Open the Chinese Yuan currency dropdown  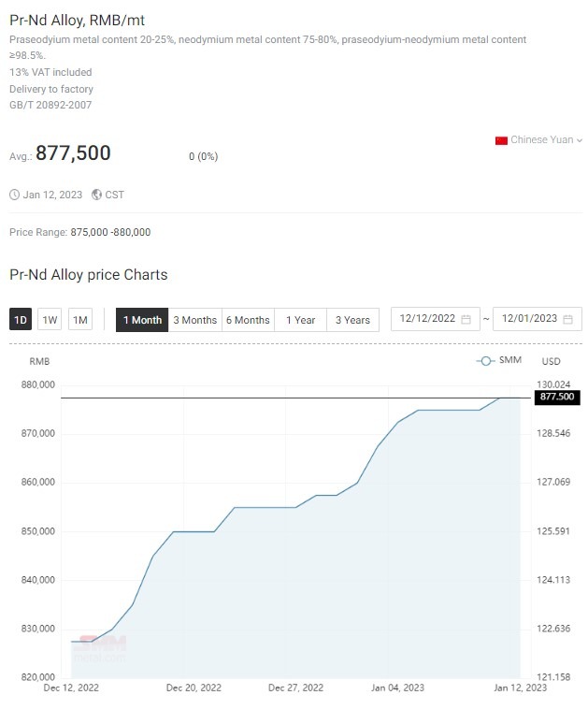[x=538, y=140]
